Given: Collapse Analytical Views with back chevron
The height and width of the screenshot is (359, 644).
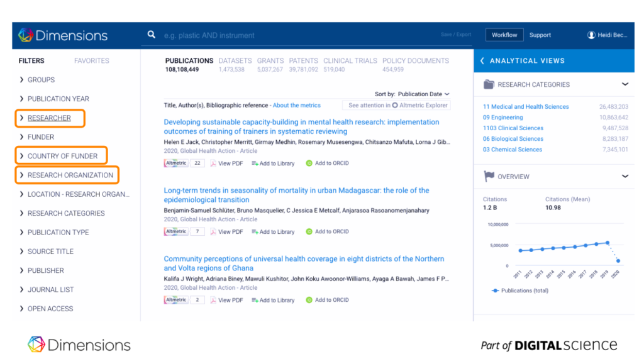Looking at the screenshot, I should click(482, 61).
